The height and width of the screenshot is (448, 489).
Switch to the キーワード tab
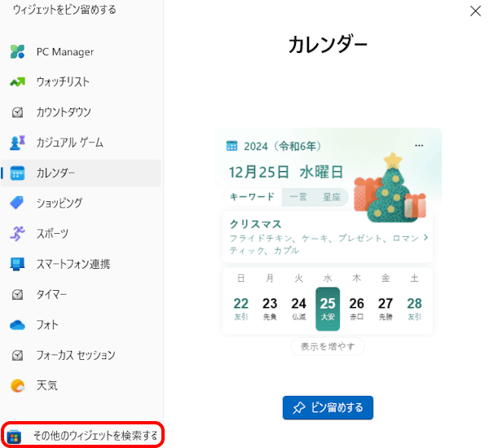point(252,197)
